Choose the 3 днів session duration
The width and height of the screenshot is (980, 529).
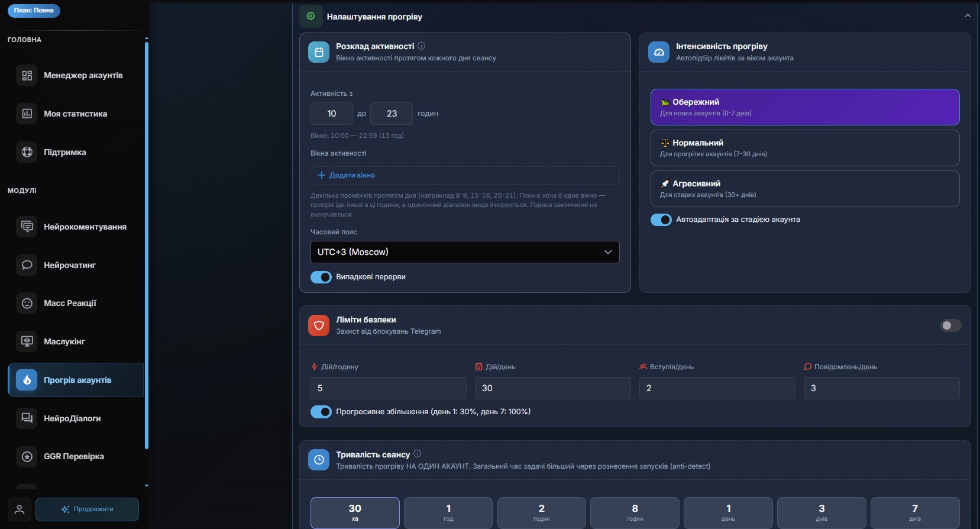[821, 512]
